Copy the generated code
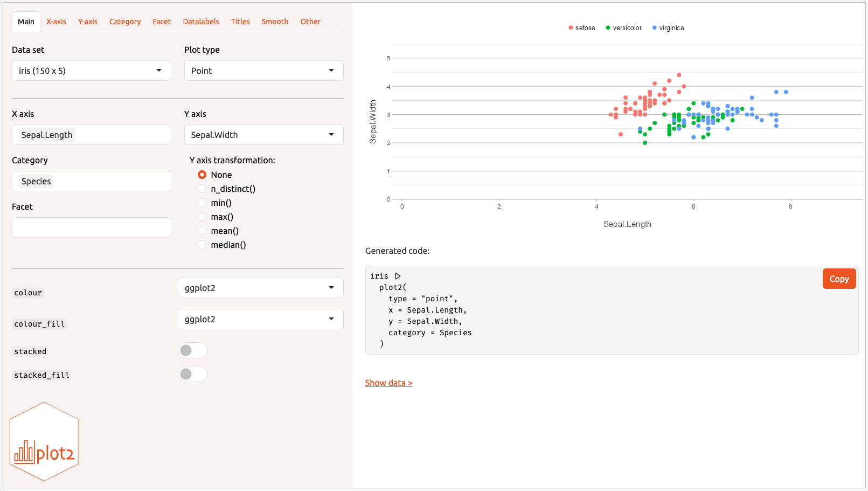868x491 pixels. tap(839, 279)
